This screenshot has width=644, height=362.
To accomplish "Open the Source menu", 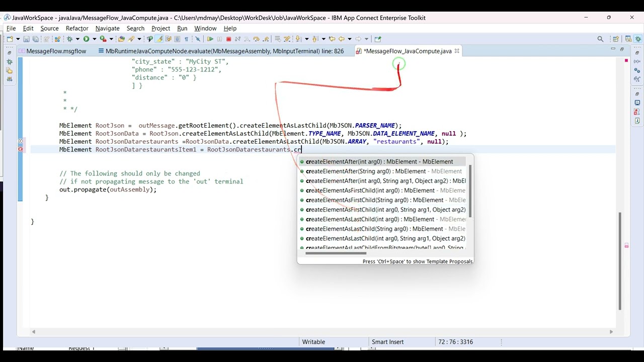I will click(x=49, y=28).
